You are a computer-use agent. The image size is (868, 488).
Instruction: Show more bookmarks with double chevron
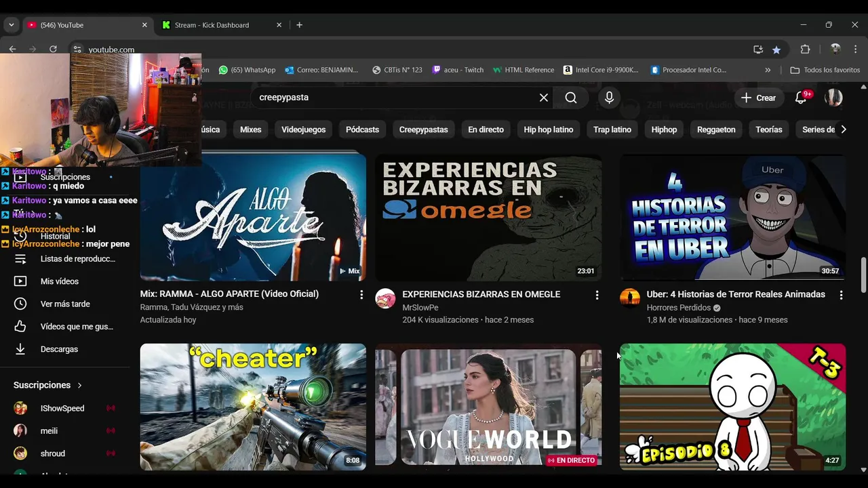pyautogui.click(x=768, y=70)
